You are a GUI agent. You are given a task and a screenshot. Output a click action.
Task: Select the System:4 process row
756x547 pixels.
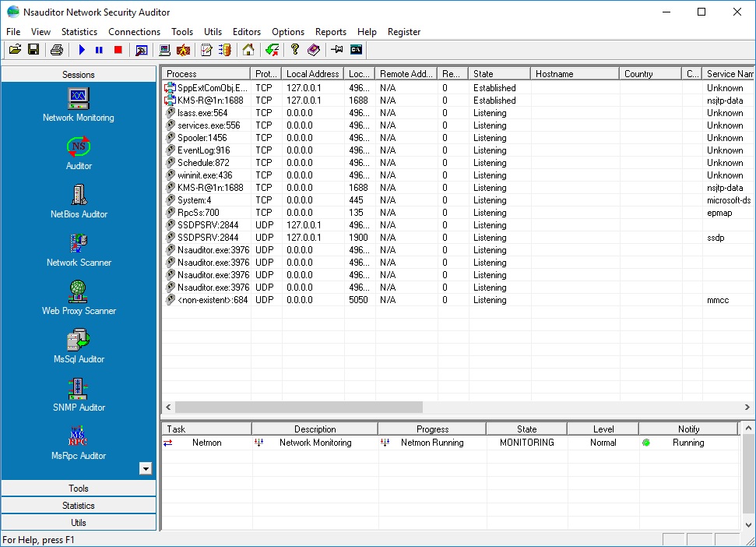pos(458,200)
